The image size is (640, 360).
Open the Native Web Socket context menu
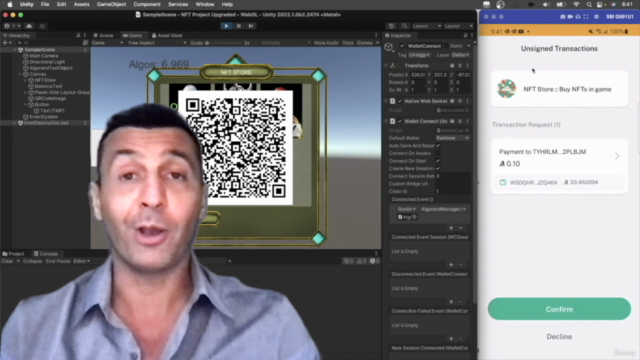click(468, 101)
